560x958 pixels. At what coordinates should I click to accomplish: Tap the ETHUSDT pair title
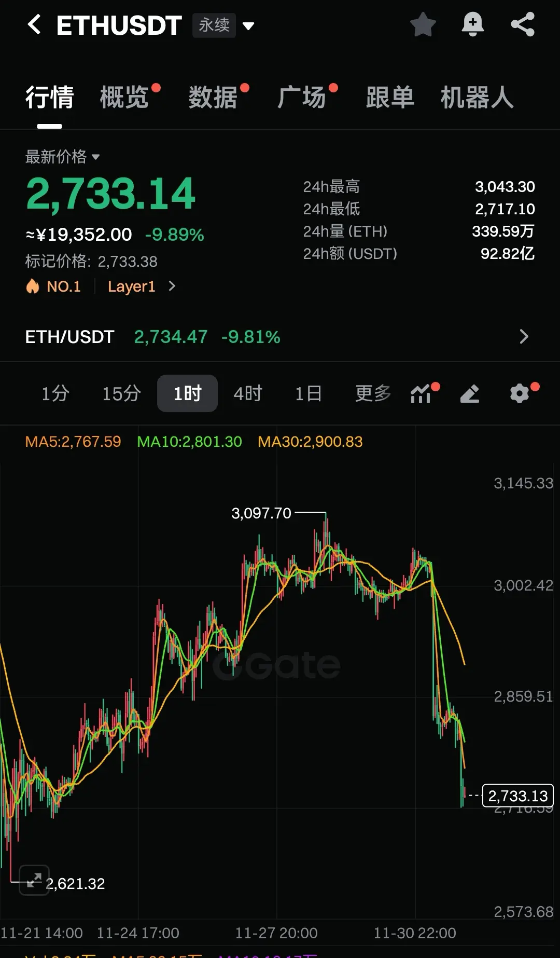119,25
